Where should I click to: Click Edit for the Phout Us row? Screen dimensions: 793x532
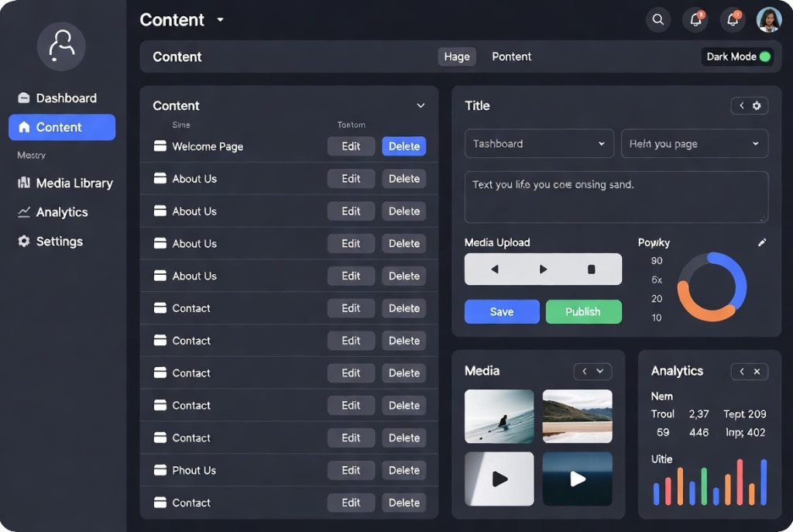(x=351, y=470)
